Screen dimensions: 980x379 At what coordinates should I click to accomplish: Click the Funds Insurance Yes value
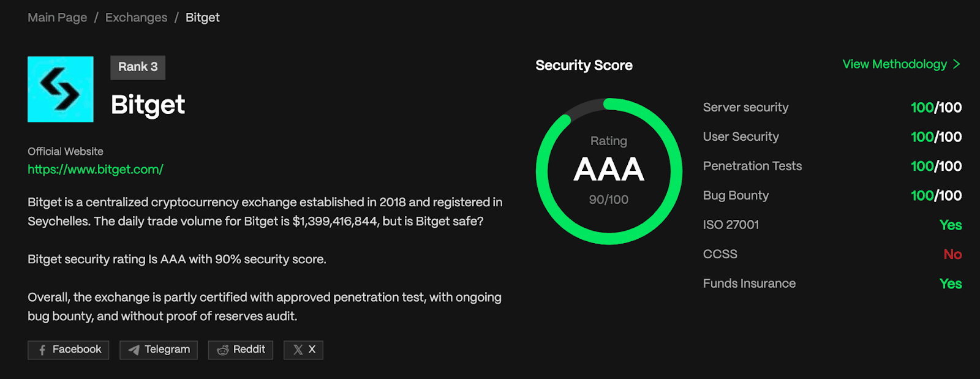(x=951, y=284)
